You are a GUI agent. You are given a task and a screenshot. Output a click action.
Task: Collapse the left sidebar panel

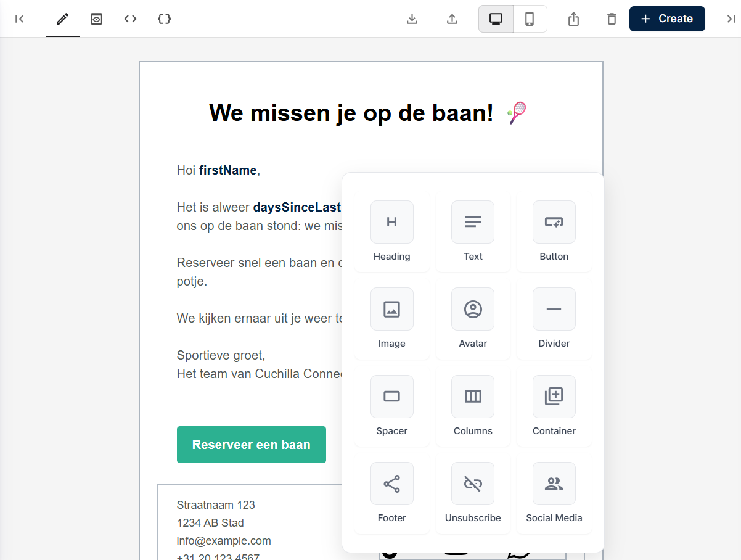(20, 19)
